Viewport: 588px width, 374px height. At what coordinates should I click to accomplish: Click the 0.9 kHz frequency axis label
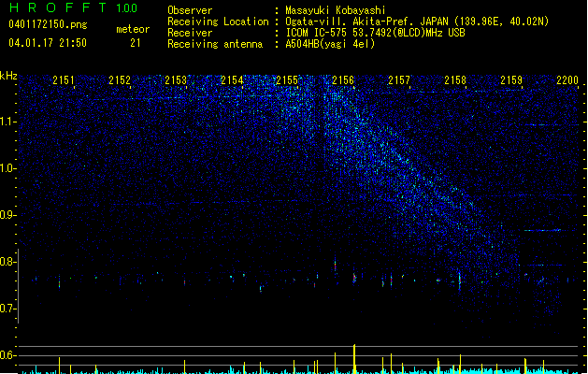[7, 215]
